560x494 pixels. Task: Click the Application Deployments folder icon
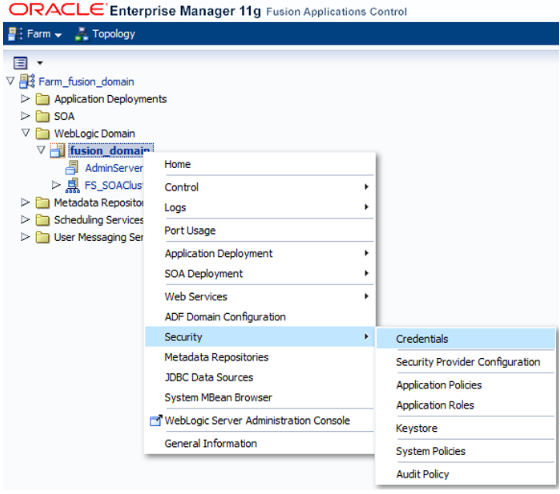tap(42, 99)
